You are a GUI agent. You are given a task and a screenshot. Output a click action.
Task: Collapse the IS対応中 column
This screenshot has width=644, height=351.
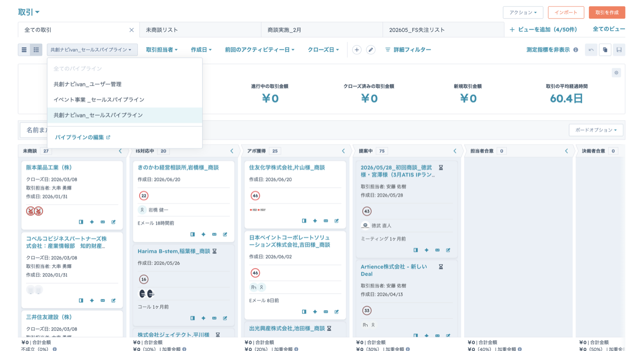[x=231, y=151]
